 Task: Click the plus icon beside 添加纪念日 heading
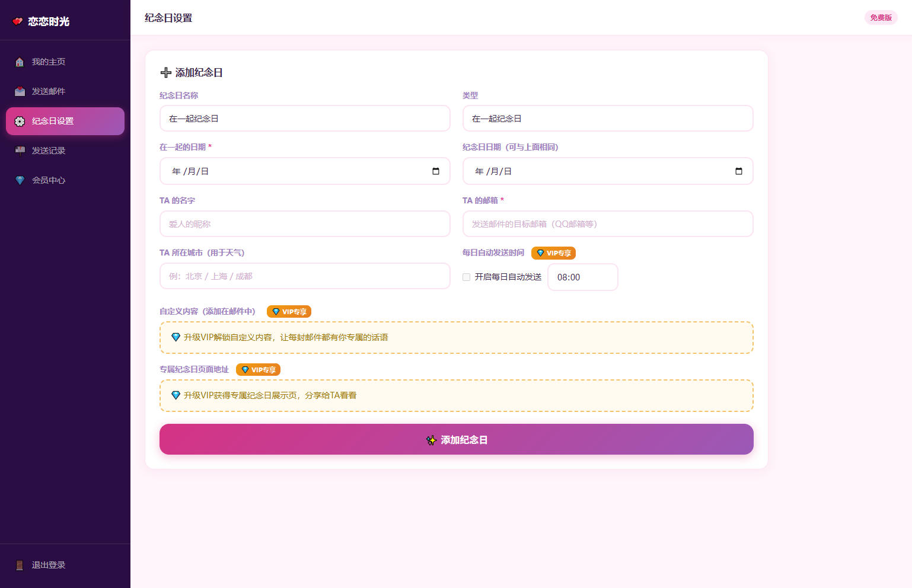click(x=166, y=72)
